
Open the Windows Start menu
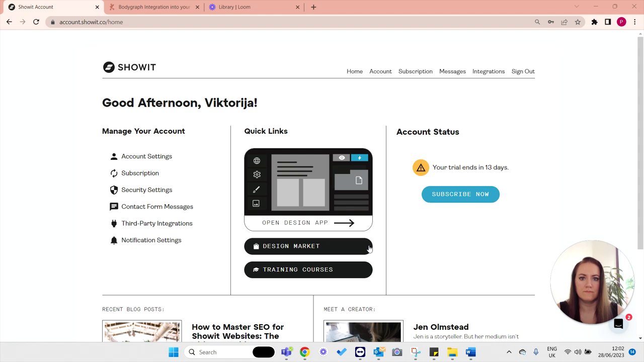(x=174, y=352)
